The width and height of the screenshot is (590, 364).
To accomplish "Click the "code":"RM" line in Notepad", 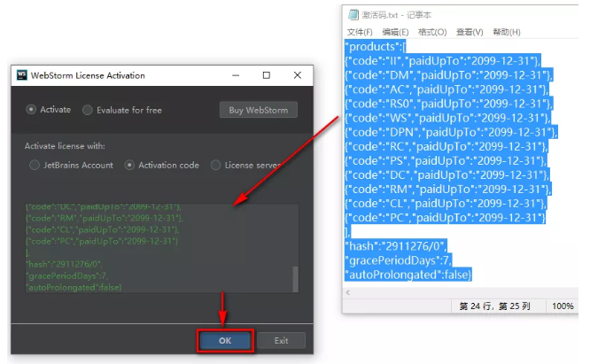I will (x=448, y=190).
